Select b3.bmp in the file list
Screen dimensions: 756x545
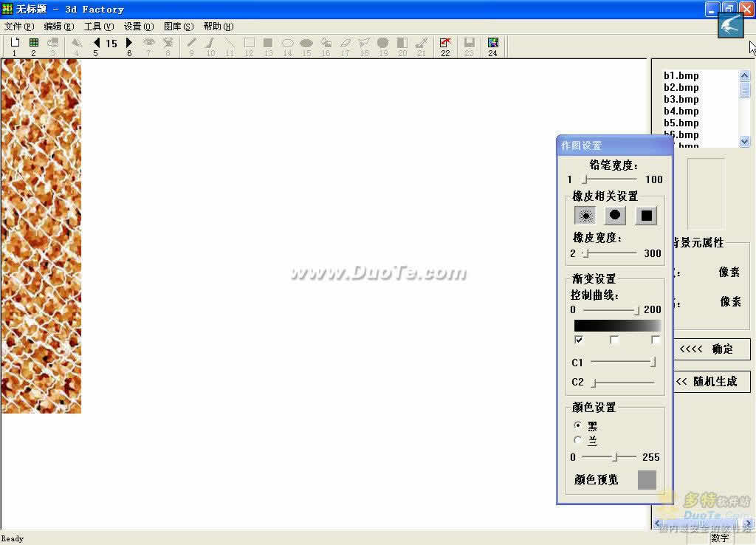coord(681,100)
